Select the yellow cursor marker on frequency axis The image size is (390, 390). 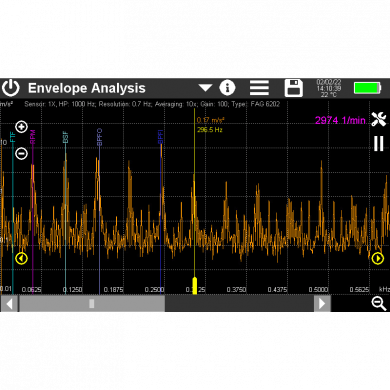pos(195,286)
